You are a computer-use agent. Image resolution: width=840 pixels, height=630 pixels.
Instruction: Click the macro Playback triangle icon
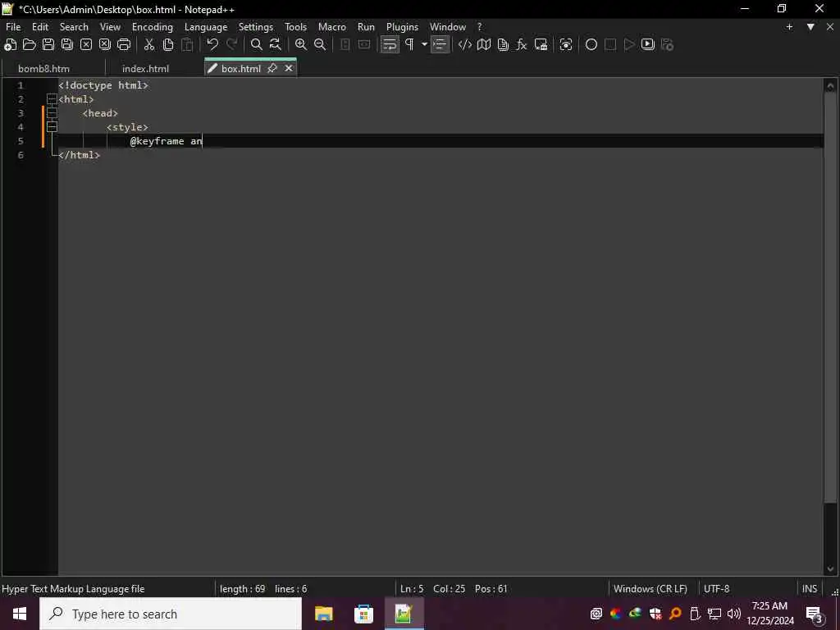[x=629, y=45]
